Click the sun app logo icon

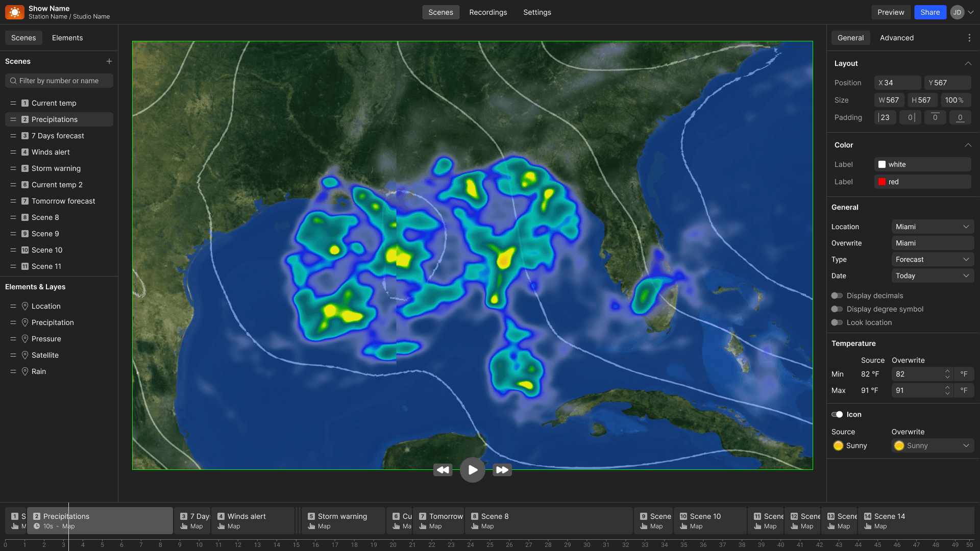pos(15,12)
